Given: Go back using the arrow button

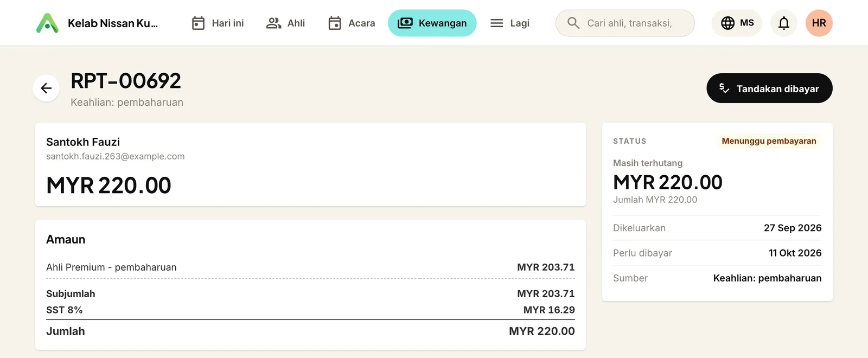Looking at the screenshot, I should [46, 88].
